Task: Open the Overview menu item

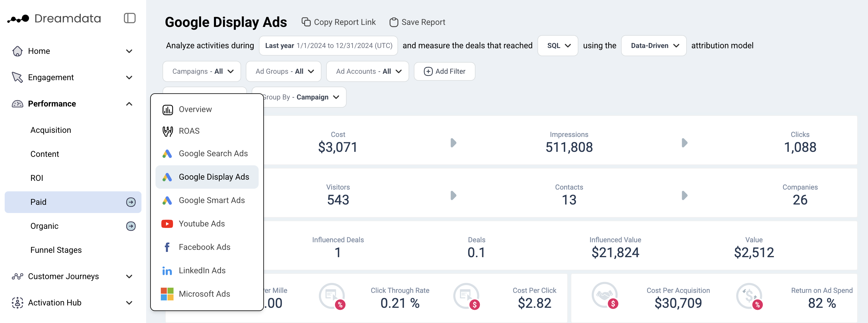Action: [195, 109]
